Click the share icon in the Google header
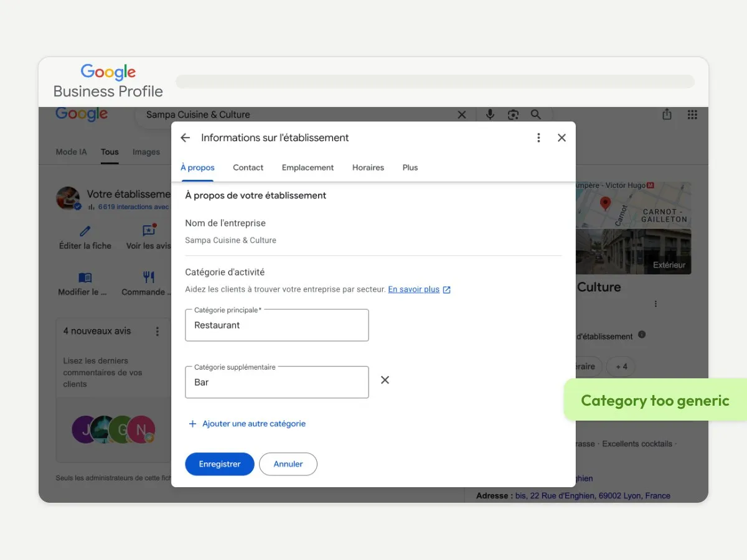Image resolution: width=747 pixels, height=560 pixels. coord(667,114)
